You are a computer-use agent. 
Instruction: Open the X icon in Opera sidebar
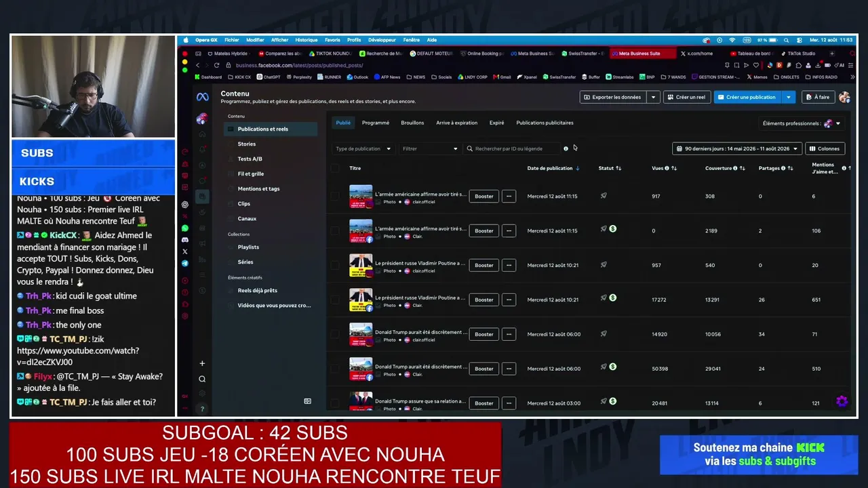(185, 251)
